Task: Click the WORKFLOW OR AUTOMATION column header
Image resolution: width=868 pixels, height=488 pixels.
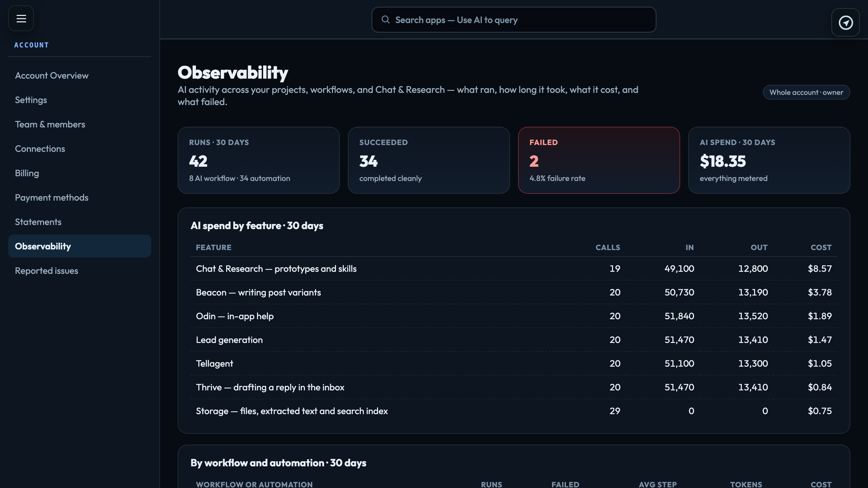Action: [254, 484]
